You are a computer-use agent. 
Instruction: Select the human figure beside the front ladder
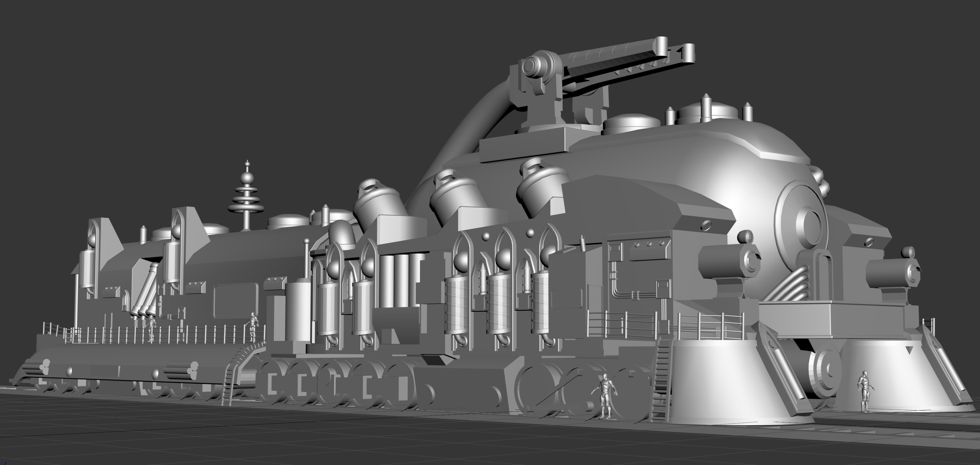point(605,396)
